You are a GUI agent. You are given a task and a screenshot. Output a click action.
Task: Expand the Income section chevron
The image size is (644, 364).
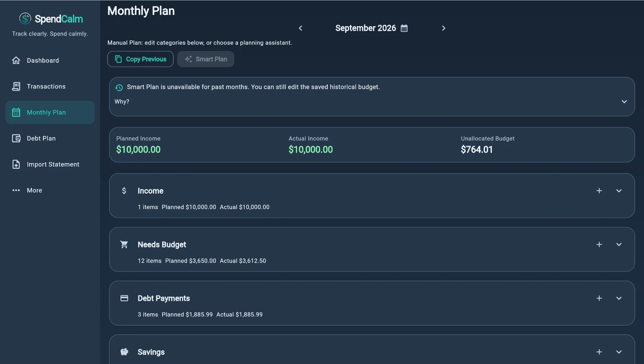point(619,191)
